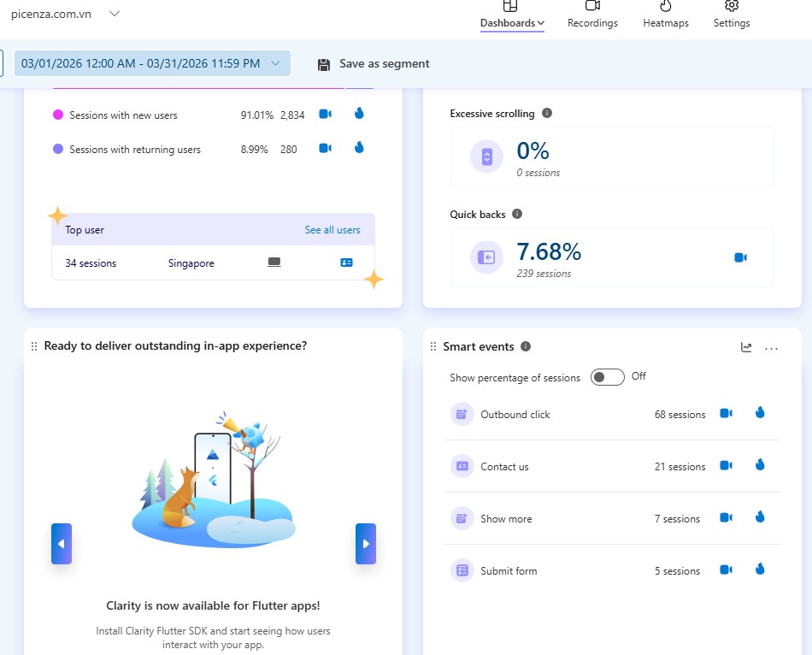Go to the Heatmaps tab
The height and width of the screenshot is (655, 812).
665,15
